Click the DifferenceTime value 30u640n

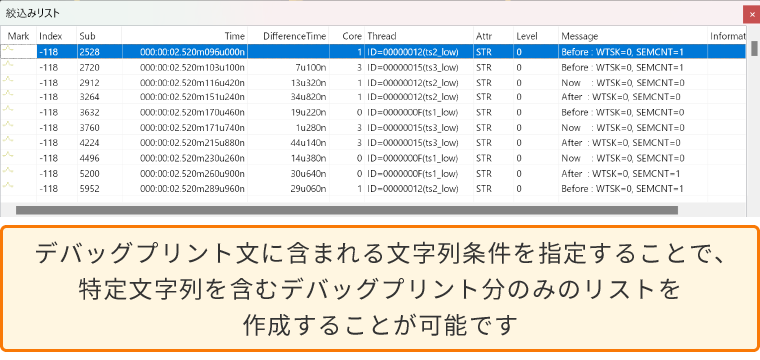click(x=308, y=173)
